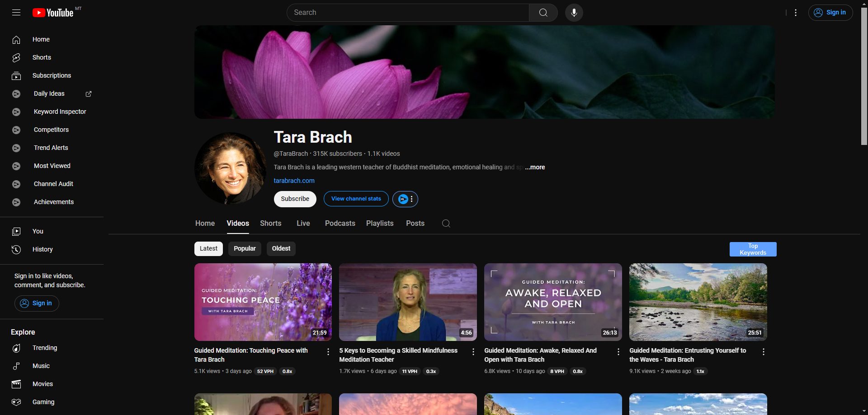Click the Competitors sidebar icon
Viewport: 868px width, 415px height.
click(16, 130)
